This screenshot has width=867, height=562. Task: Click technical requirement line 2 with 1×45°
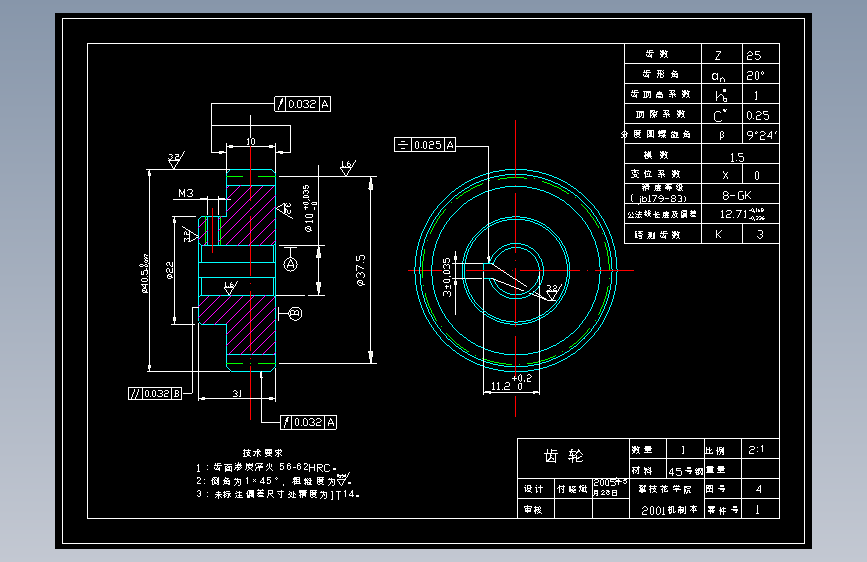click(273, 480)
